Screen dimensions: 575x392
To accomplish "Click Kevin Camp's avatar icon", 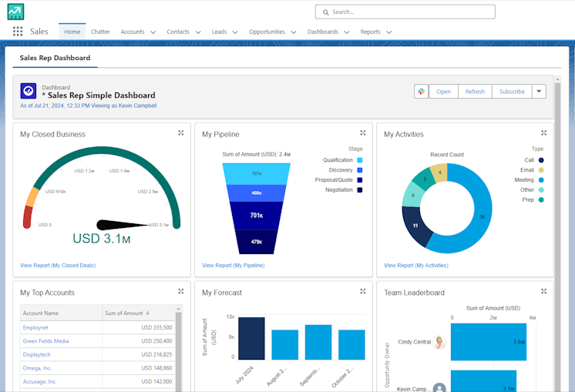I will (x=439, y=387).
